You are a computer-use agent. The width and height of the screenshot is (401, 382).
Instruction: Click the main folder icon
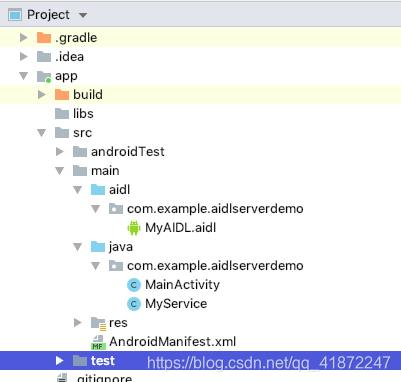[80, 171]
